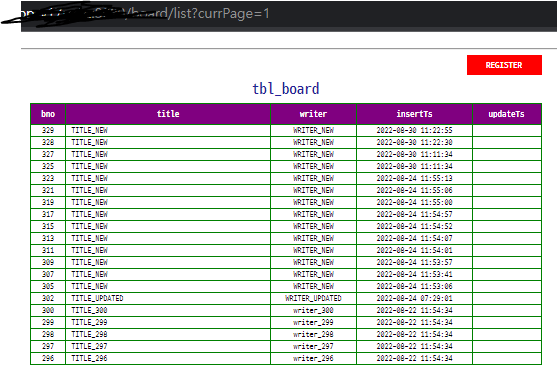Viewport: 557px width, 366px height.
Task: Select the writer_299 cell
Action: [313, 323]
